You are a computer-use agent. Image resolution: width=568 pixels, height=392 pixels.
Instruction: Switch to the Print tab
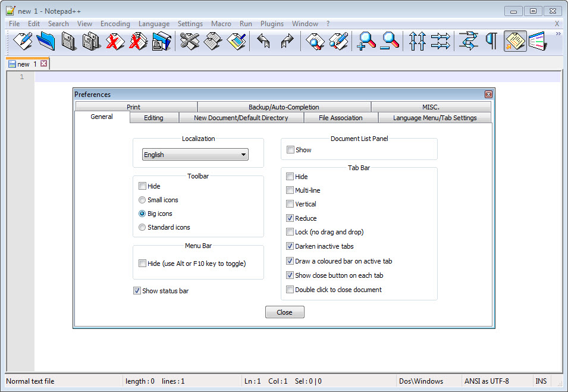[136, 107]
